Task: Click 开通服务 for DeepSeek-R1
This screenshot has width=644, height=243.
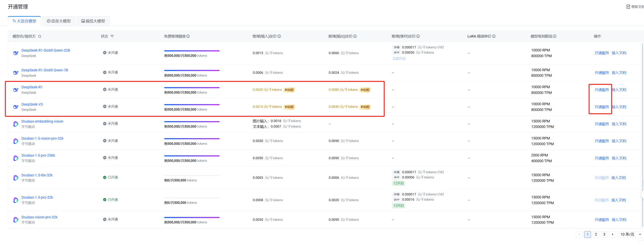Action: click(x=601, y=90)
